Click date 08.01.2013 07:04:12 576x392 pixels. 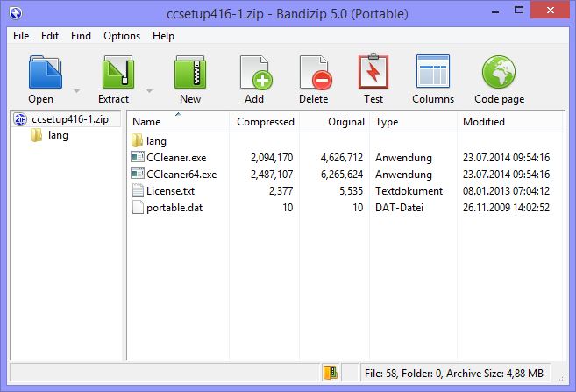506,191
